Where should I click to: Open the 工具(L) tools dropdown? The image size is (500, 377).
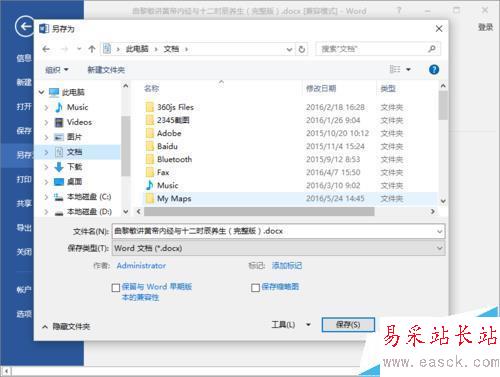tap(291, 325)
